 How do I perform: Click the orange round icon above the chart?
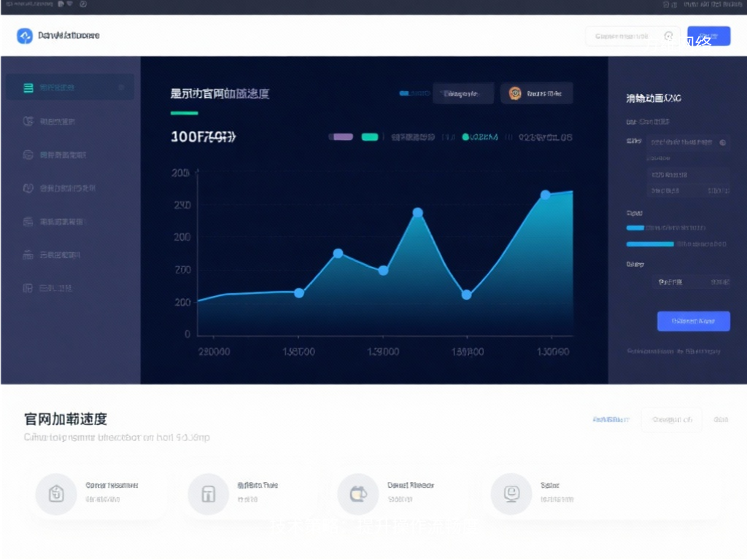(515, 93)
